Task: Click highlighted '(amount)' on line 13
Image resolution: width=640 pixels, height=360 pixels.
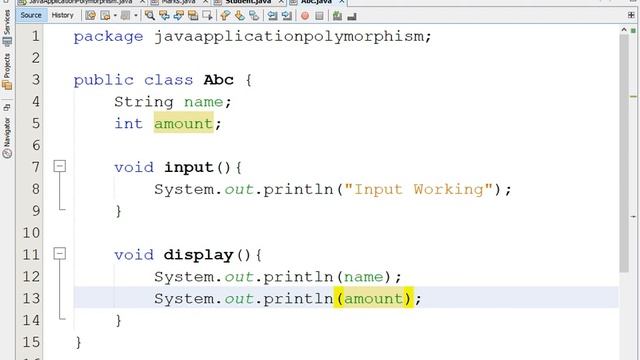Action: click(x=373, y=298)
